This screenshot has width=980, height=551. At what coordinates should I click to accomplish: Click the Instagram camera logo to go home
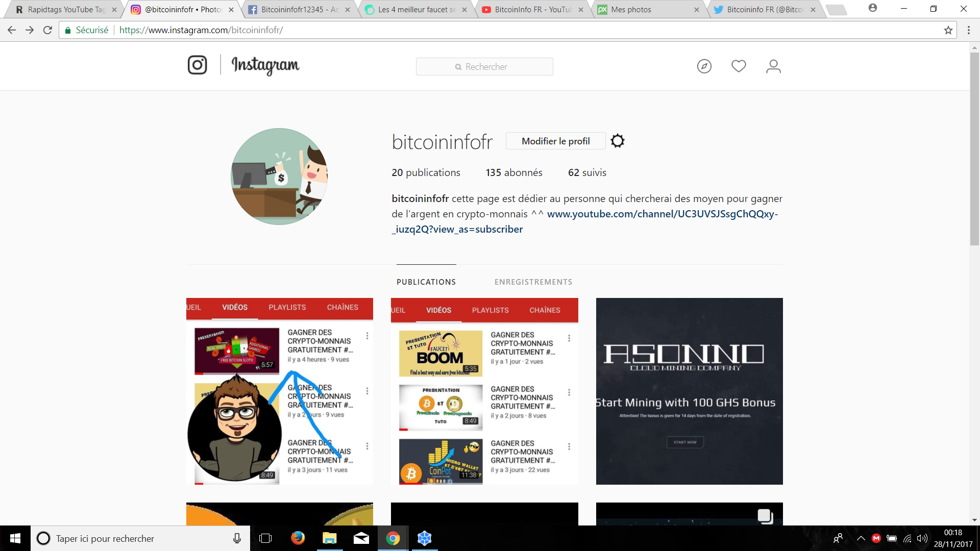pyautogui.click(x=197, y=65)
